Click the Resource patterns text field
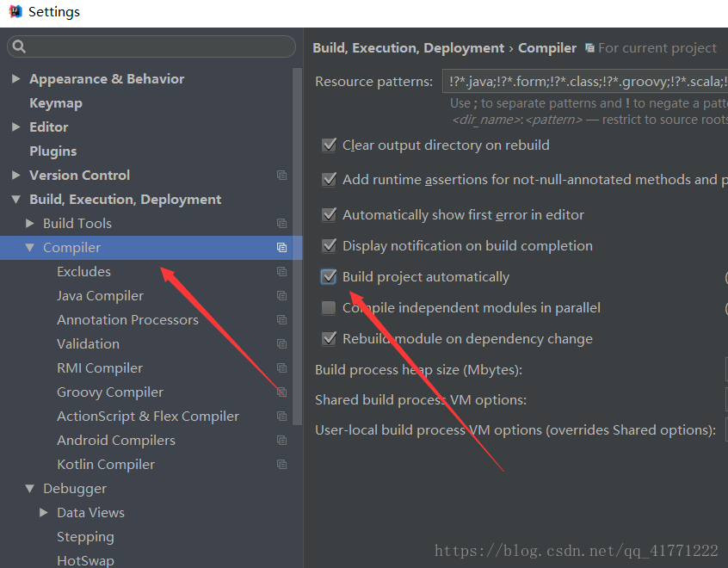Screen dimensions: 728x568 [585, 82]
